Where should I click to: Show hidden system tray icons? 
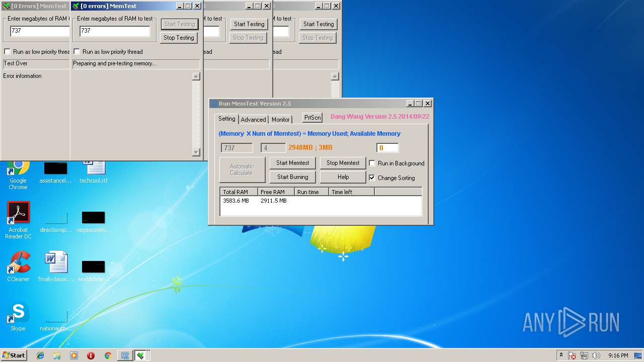pos(561,355)
